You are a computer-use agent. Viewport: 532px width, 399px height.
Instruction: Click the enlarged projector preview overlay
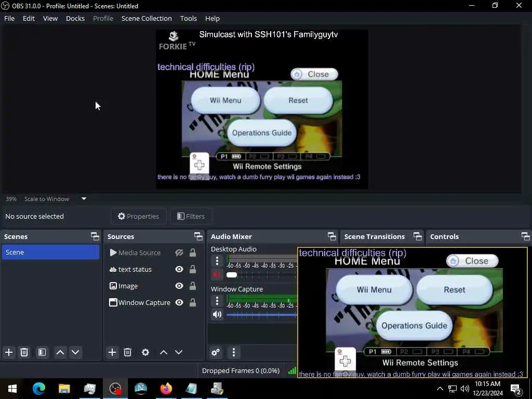click(412, 312)
